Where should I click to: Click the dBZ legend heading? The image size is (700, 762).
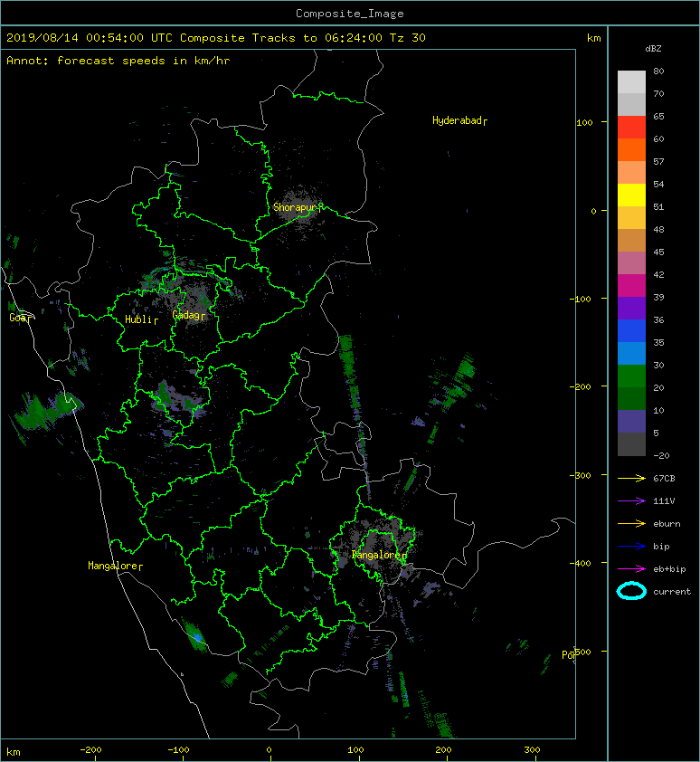(x=653, y=49)
